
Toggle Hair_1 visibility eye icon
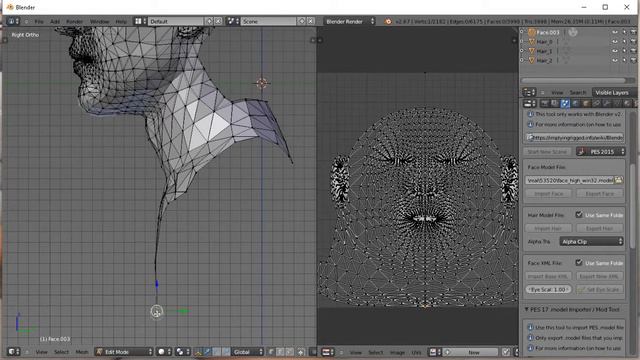(x=615, y=51)
